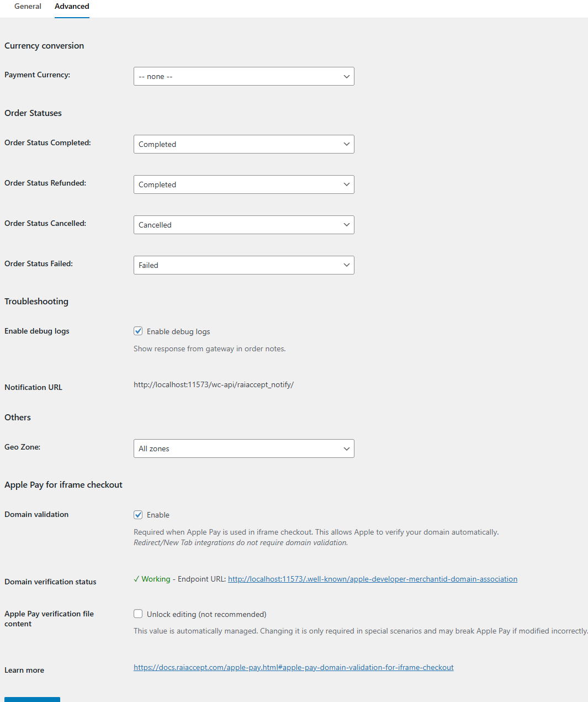
Task: Expand the Order Status Completed dropdown
Action: point(243,144)
